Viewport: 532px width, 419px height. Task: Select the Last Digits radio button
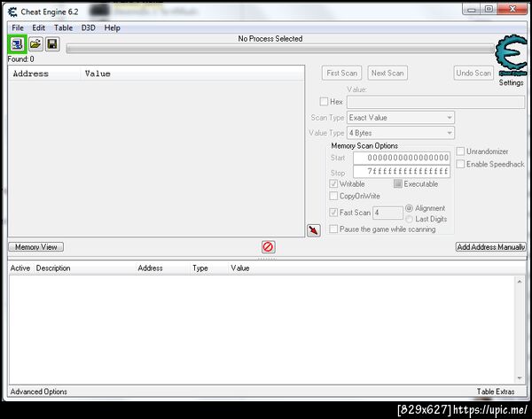409,219
